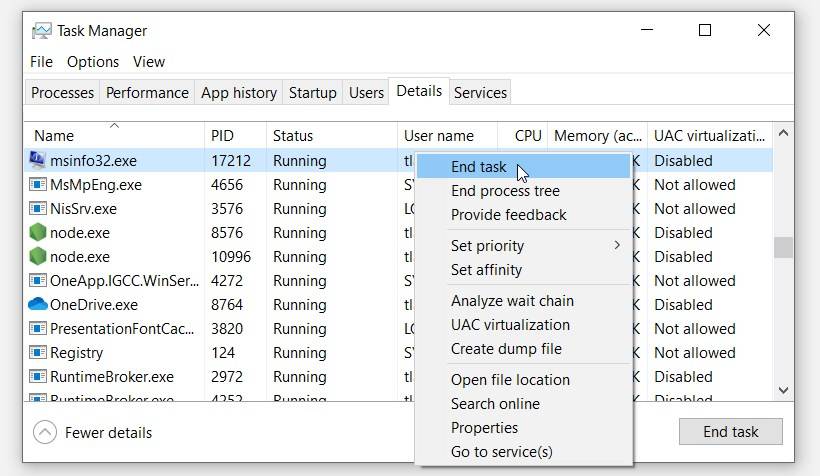Image resolution: width=820 pixels, height=476 pixels.
Task: Select the MsMpEng.exe process name
Action: pyautogui.click(x=96, y=185)
